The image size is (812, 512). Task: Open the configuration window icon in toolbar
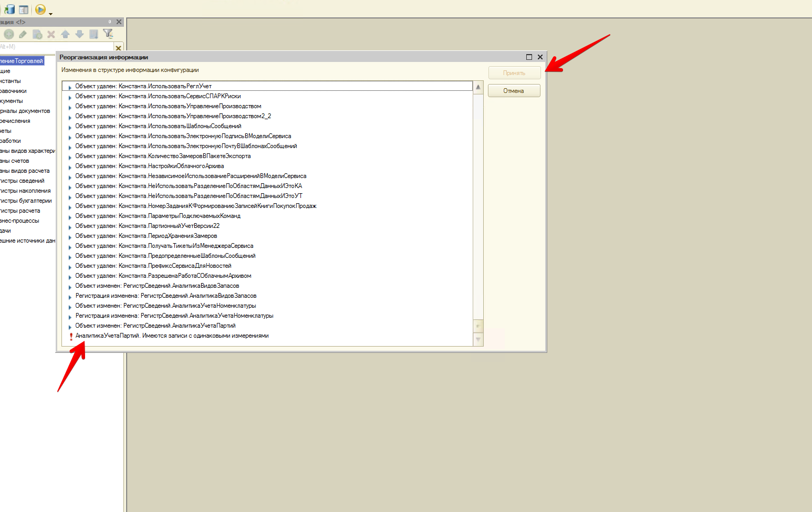tap(24, 9)
